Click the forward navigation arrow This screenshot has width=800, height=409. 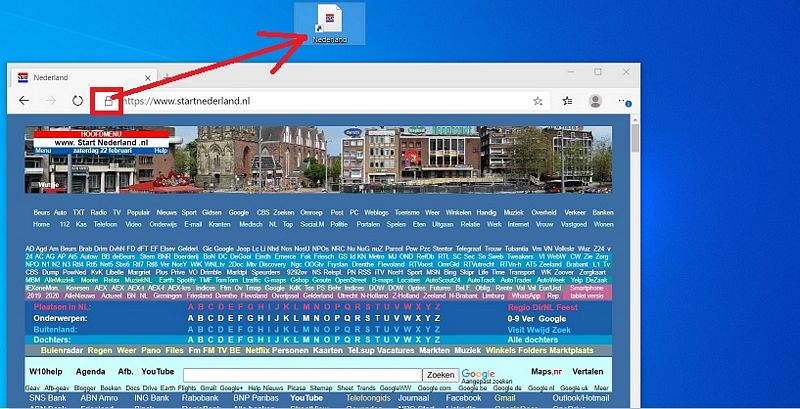(51, 101)
